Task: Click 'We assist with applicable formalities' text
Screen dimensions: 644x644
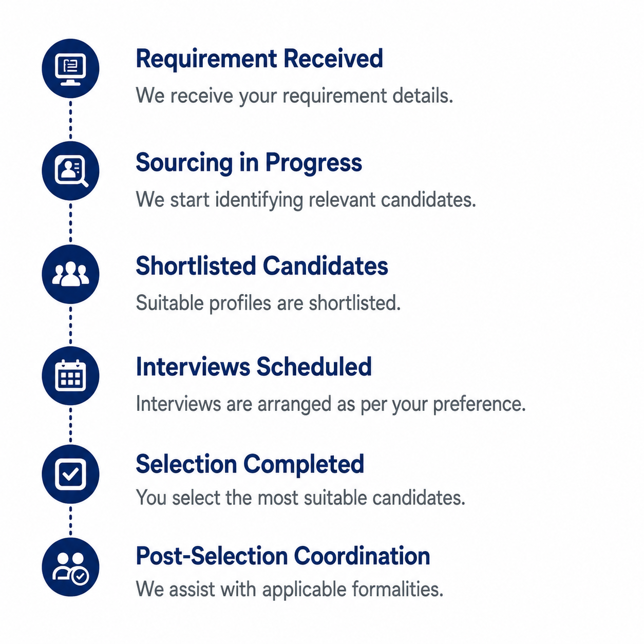Action: point(290,589)
